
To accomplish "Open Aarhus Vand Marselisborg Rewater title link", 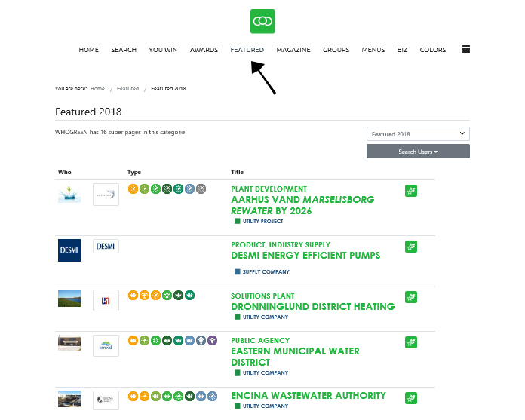I will pyautogui.click(x=302, y=205).
